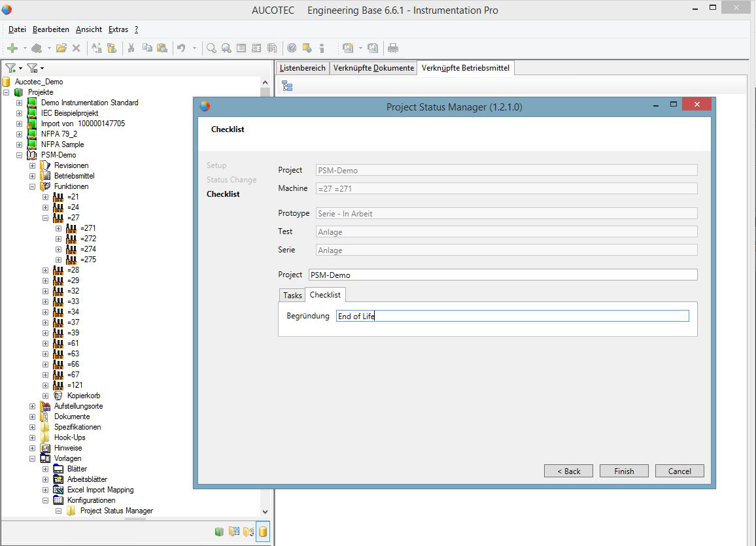This screenshot has width=756, height=546.
Task: Click the info (i) toolbar icon
Action: tap(320, 48)
